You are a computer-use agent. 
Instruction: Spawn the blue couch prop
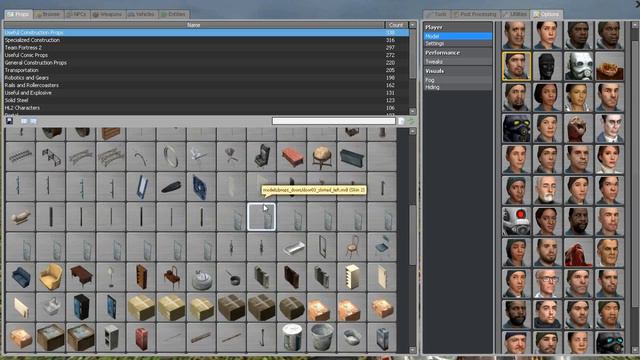click(20, 277)
